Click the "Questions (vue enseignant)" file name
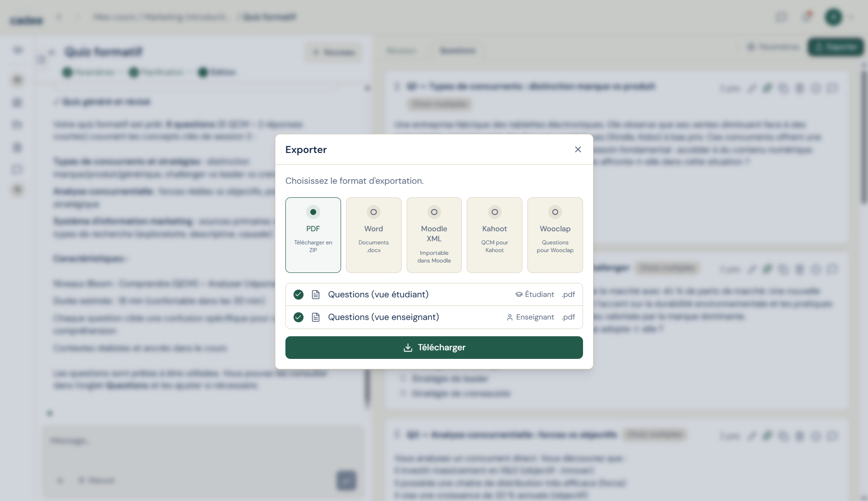This screenshot has height=501, width=868. tap(384, 317)
